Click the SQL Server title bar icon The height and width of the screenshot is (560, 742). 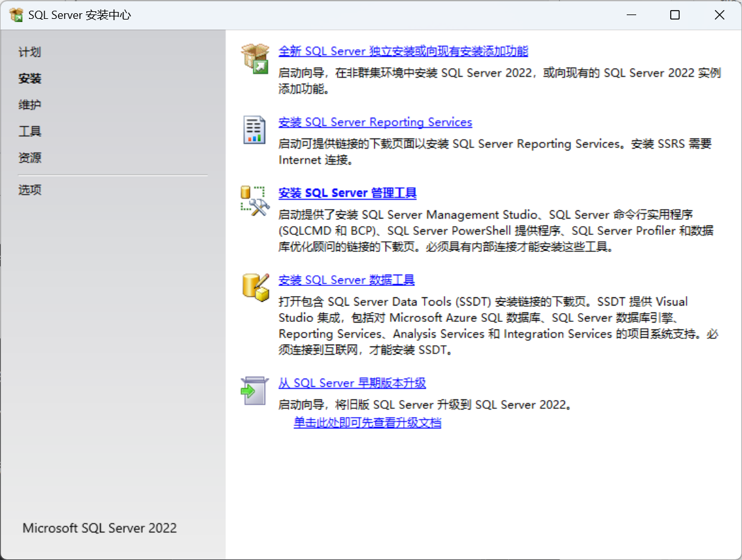coord(16,14)
